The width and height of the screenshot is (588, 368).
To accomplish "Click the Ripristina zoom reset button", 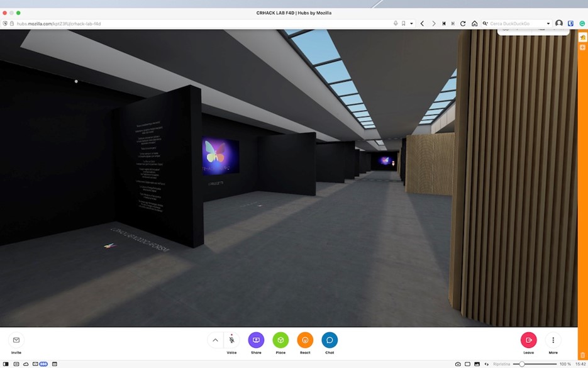I will (501, 364).
